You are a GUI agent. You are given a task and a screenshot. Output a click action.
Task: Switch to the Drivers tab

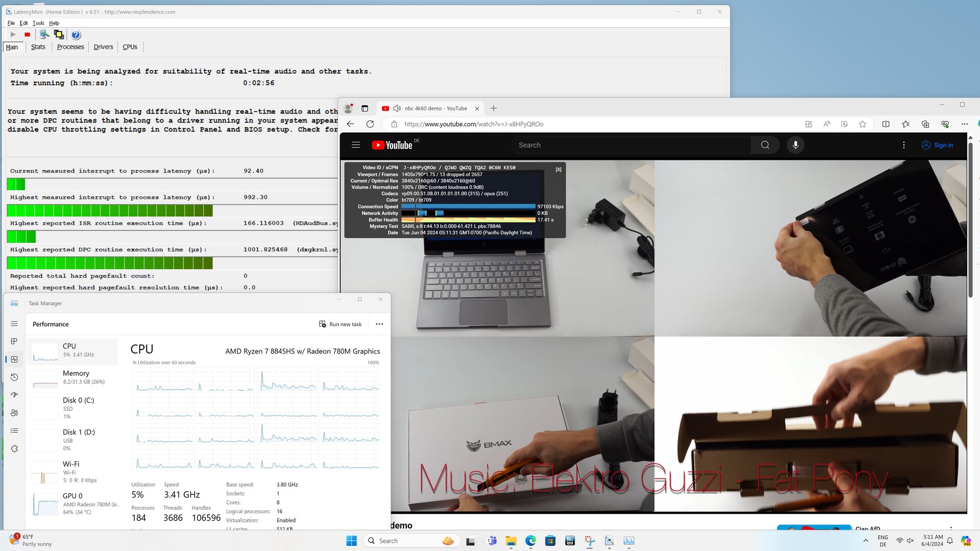[103, 47]
